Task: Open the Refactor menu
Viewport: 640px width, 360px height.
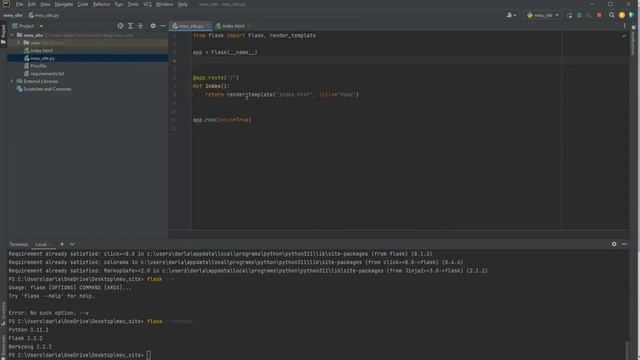Action: point(102,4)
